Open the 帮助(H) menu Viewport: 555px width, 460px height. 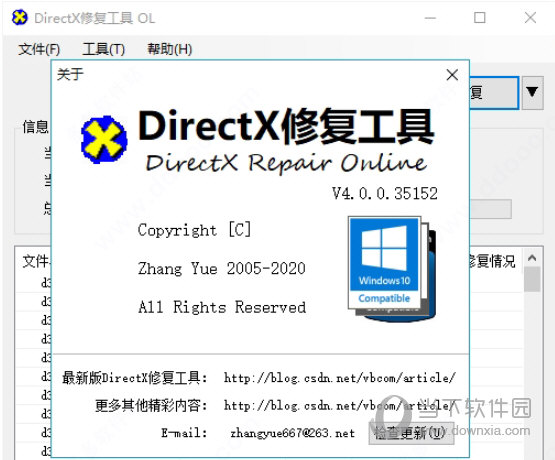point(170,49)
